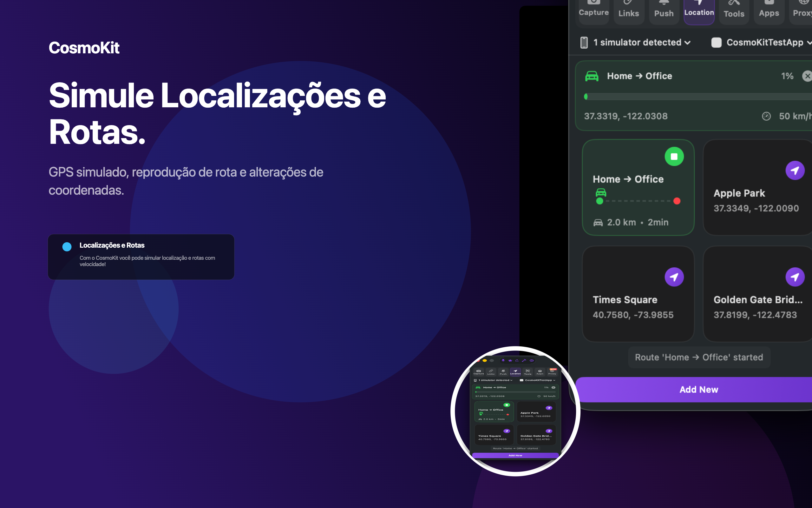Click the green car icon on the large Home → Office card
Screen dimensions: 812x508
[x=601, y=192]
